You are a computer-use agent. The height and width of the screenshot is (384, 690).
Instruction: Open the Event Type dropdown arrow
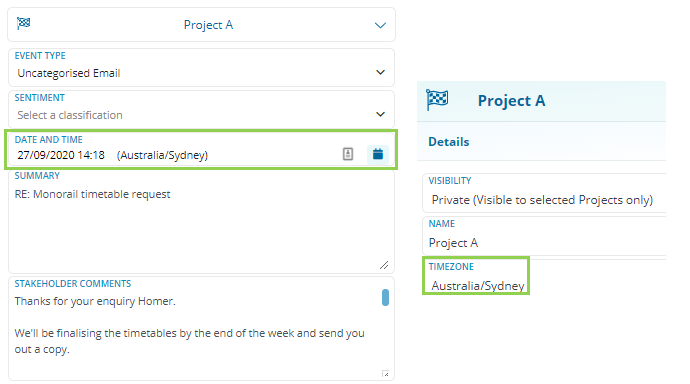(x=380, y=72)
